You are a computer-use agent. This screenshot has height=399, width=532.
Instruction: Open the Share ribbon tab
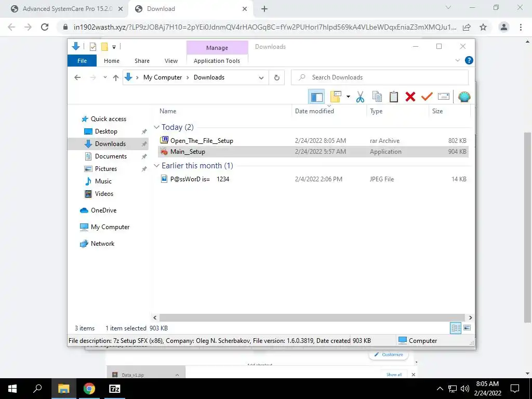pyautogui.click(x=142, y=61)
